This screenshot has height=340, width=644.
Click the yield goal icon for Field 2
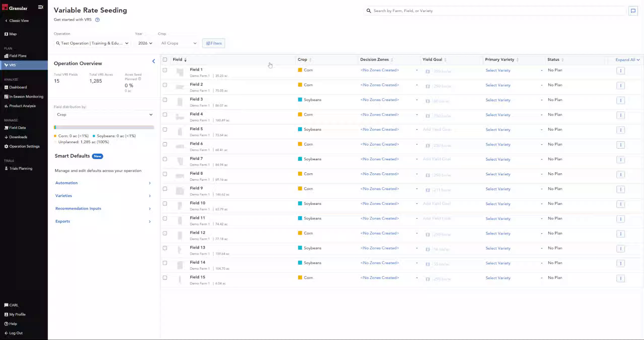coord(428,87)
